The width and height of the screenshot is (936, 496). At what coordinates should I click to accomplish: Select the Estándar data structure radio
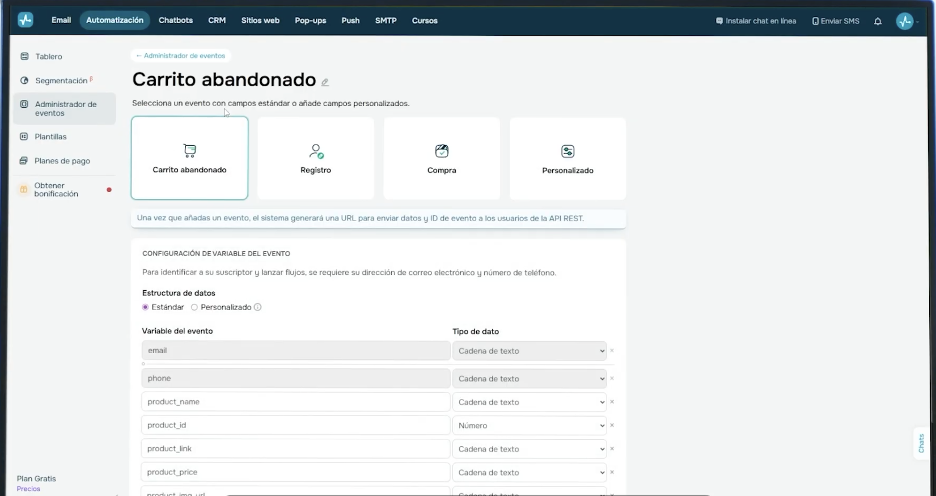click(145, 307)
